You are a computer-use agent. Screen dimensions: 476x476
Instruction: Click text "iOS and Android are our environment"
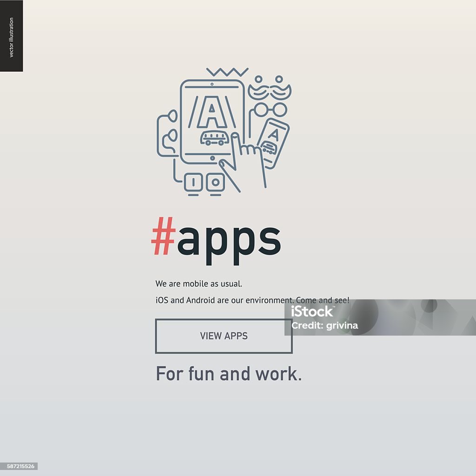coord(224,300)
